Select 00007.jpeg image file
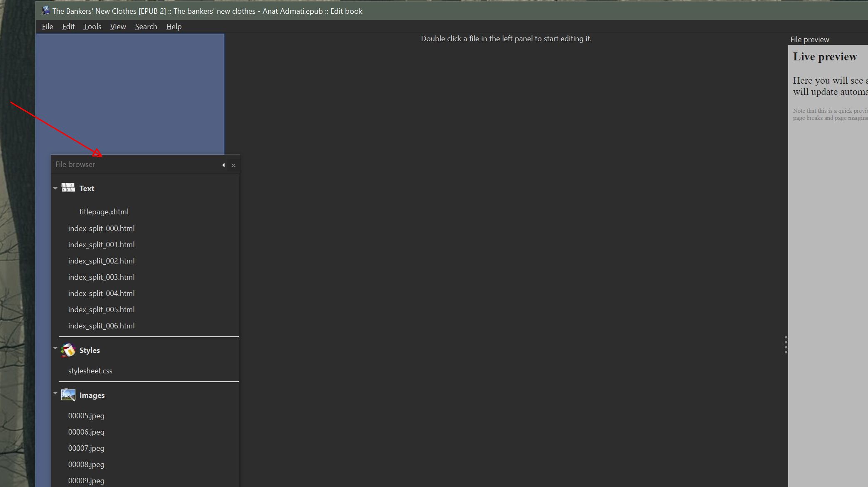Image resolution: width=868 pixels, height=487 pixels. click(x=86, y=448)
